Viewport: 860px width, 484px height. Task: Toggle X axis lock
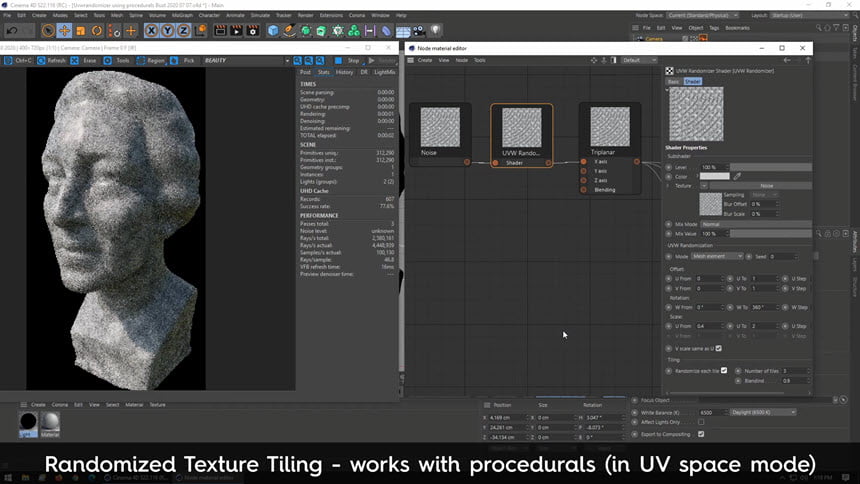tap(151, 31)
